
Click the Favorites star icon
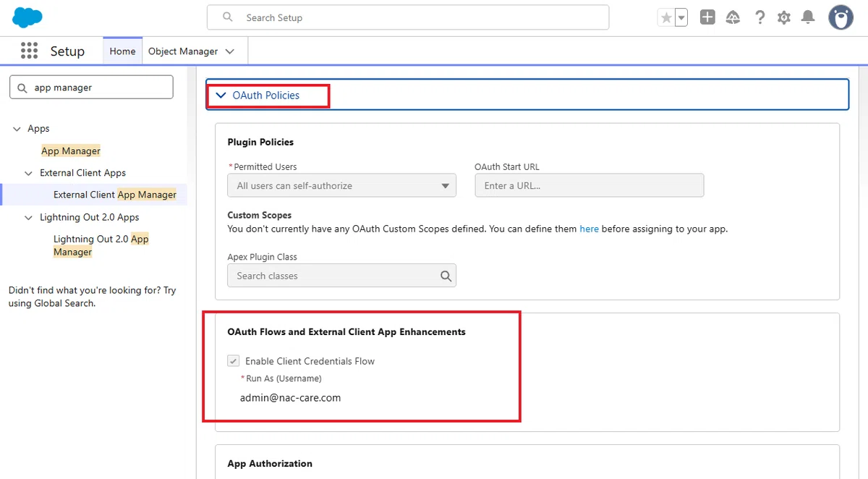click(666, 17)
